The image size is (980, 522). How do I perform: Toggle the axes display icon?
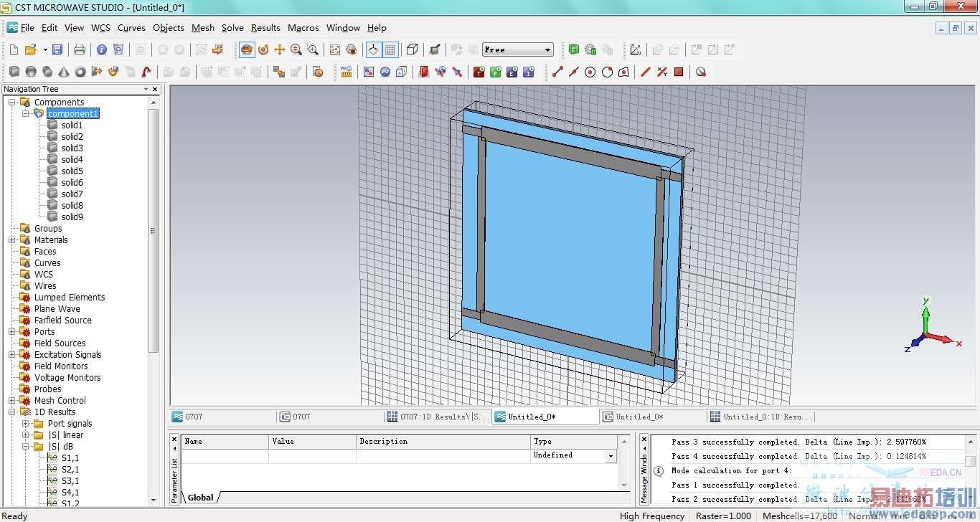tap(373, 49)
